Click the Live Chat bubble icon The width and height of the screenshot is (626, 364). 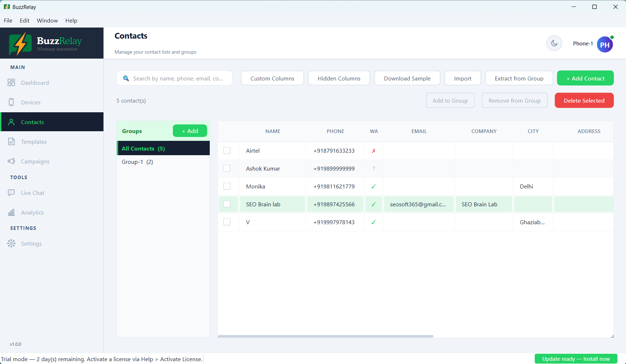[x=11, y=193]
